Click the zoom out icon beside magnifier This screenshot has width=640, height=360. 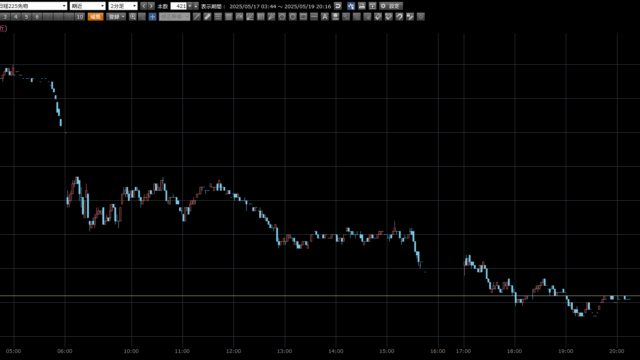point(142,17)
